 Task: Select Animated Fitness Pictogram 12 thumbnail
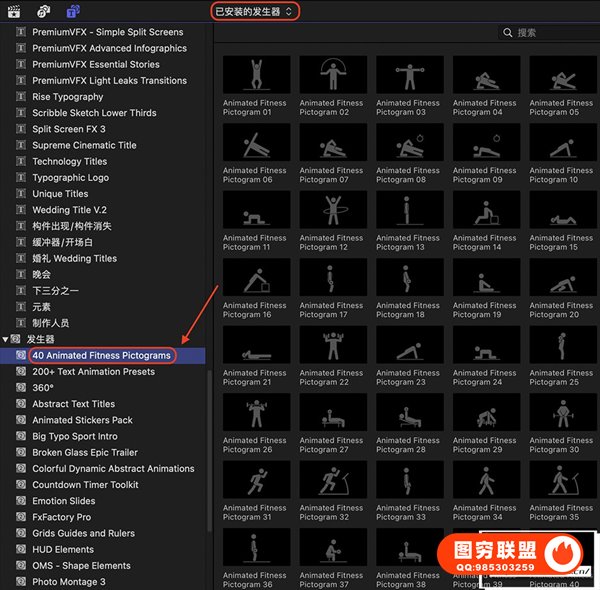tap(332, 210)
